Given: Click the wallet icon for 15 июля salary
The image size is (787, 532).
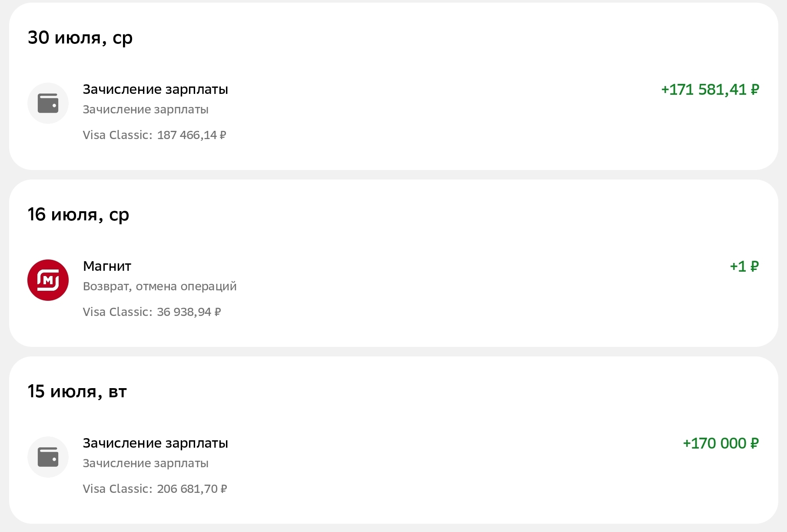Looking at the screenshot, I should pyautogui.click(x=48, y=457).
